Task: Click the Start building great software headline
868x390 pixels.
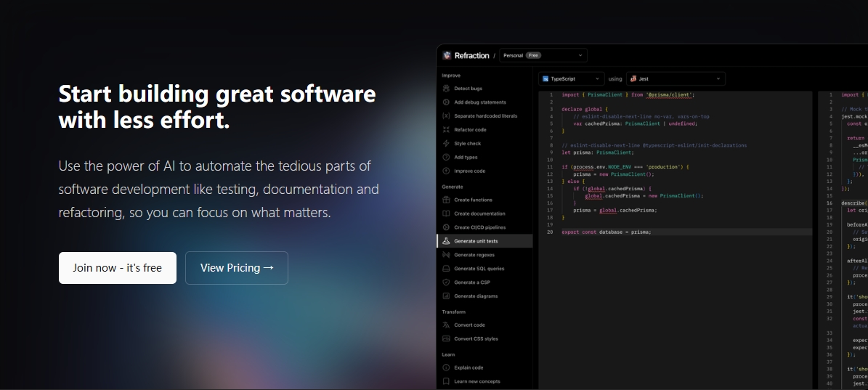Action: point(217,107)
